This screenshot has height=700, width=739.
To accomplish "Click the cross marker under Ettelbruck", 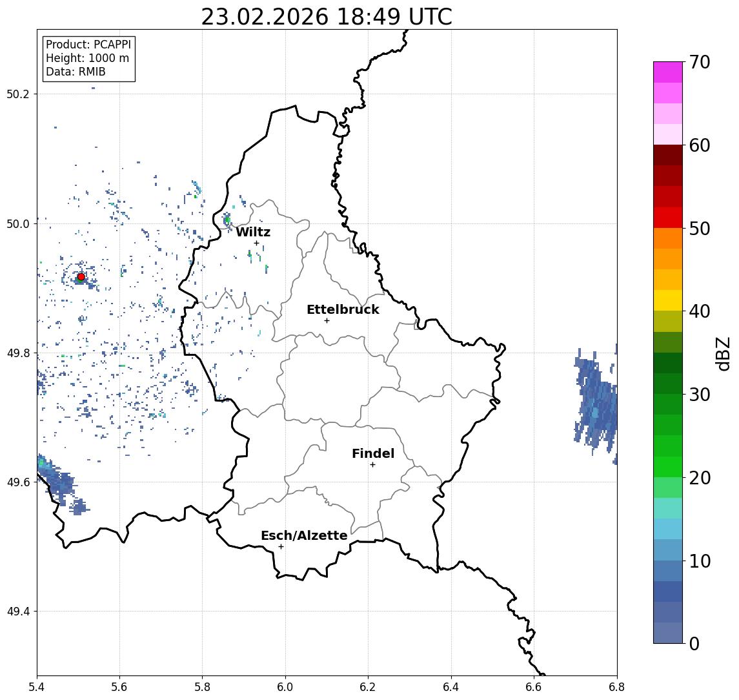I will (x=327, y=321).
